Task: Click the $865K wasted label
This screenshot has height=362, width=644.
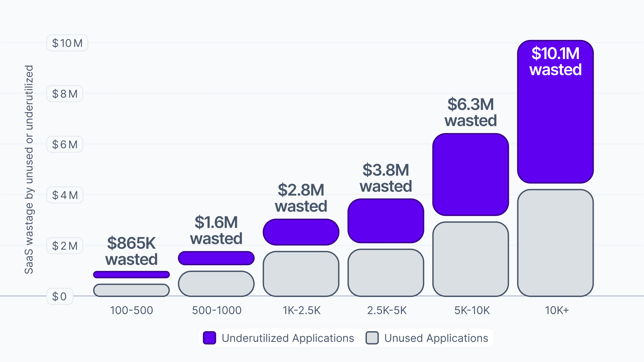Action: 131,251
